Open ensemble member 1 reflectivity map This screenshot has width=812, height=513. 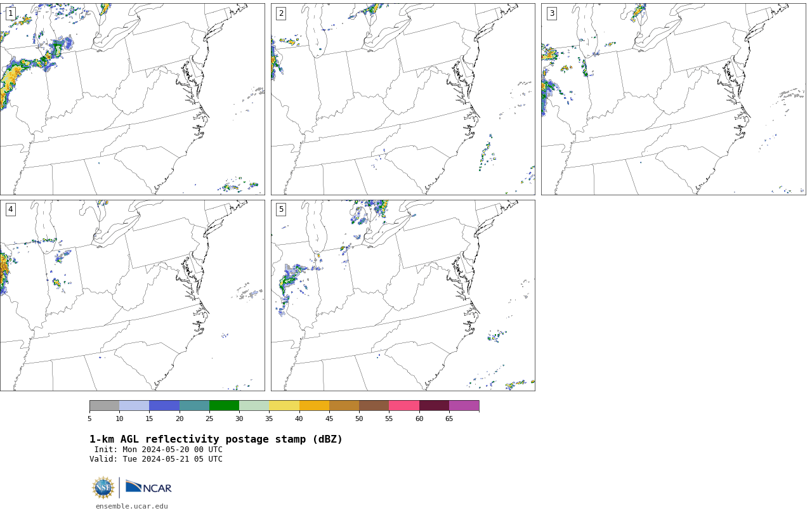pyautogui.click(x=132, y=99)
